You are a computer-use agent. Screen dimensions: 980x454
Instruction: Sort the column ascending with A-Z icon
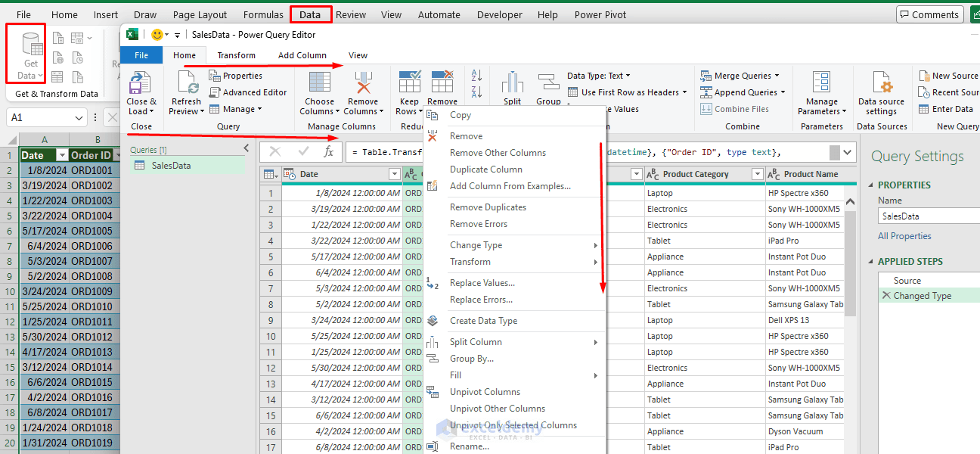point(476,76)
